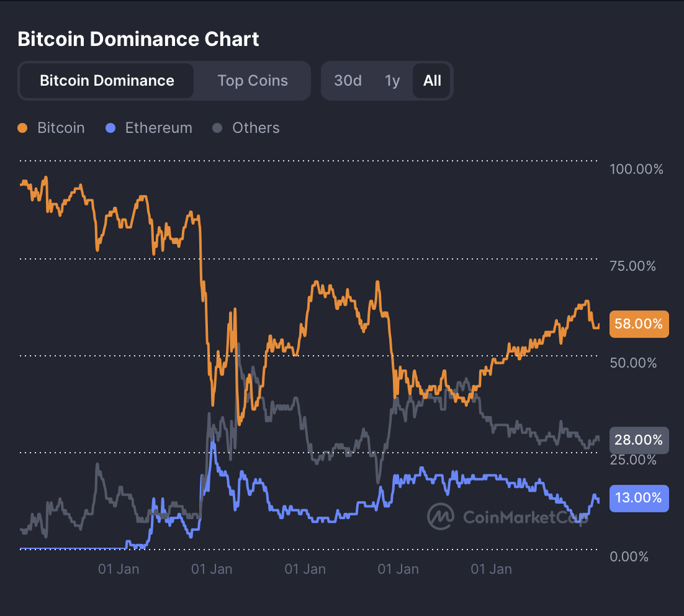Image resolution: width=684 pixels, height=616 pixels.
Task: Click the blue 13.00% value badge
Action: pos(639,498)
